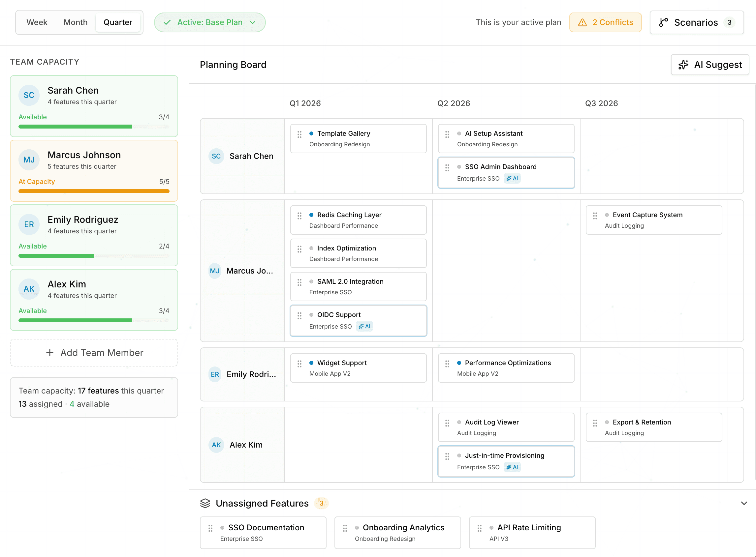Switch view to Month
Viewport: 756px width, 557px height.
pyautogui.click(x=75, y=23)
